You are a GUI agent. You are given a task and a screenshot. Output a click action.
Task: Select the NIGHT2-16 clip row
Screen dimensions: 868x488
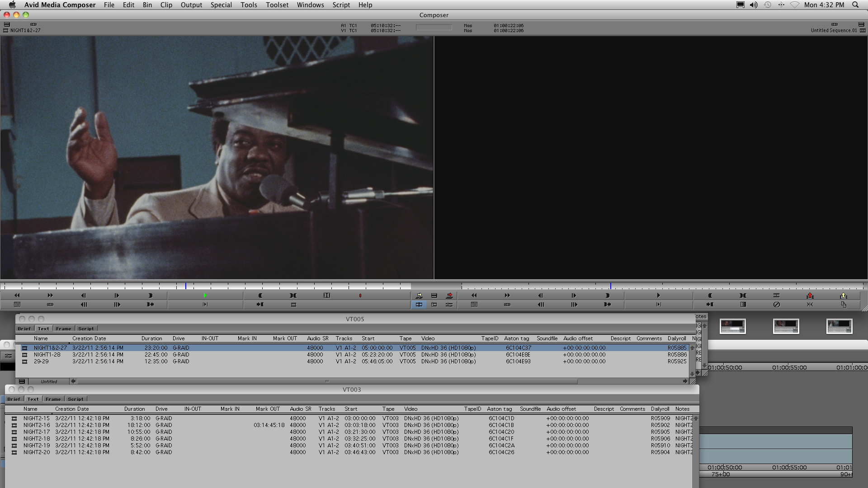click(37, 425)
